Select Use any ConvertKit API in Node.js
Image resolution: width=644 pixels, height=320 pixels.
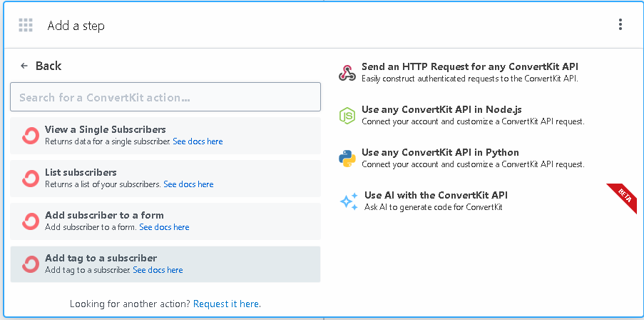[441, 109]
